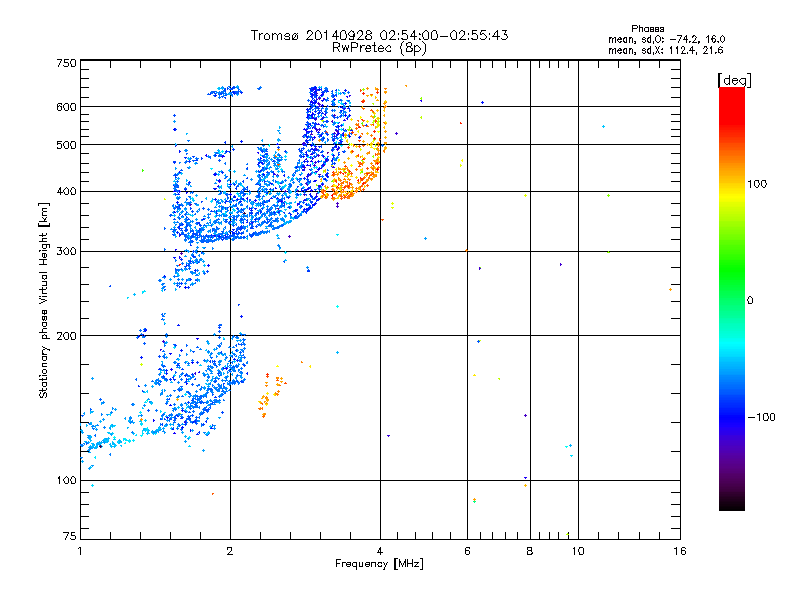Viewport: 800px width, 600px height.
Task: Click y-axis tick label 750
Action: tap(67, 63)
